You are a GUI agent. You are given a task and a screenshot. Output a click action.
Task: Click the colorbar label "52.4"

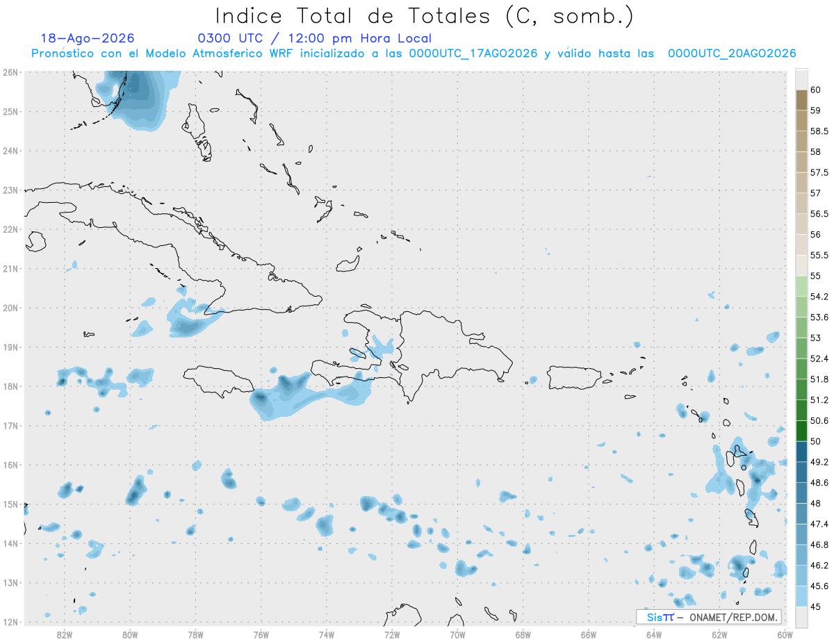819,358
